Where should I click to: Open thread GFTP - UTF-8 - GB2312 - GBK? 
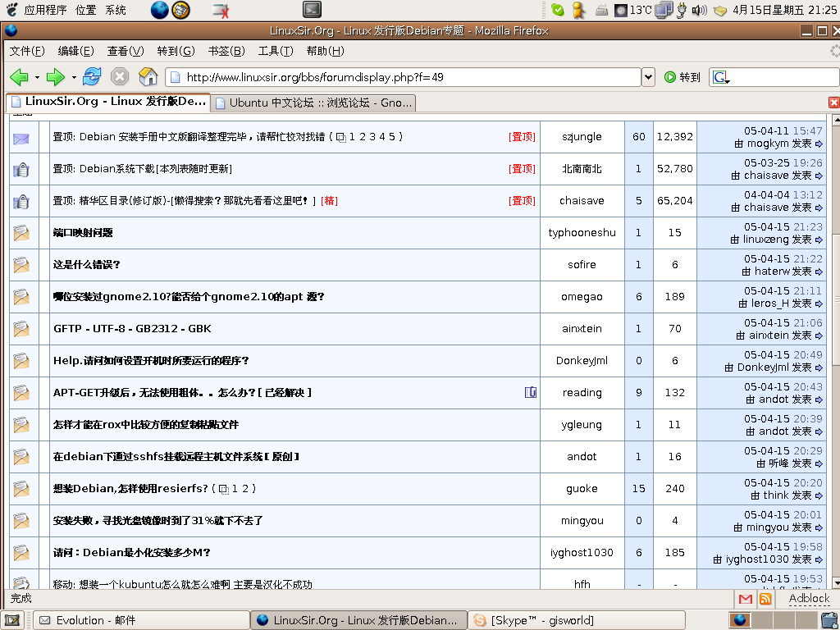(132, 328)
